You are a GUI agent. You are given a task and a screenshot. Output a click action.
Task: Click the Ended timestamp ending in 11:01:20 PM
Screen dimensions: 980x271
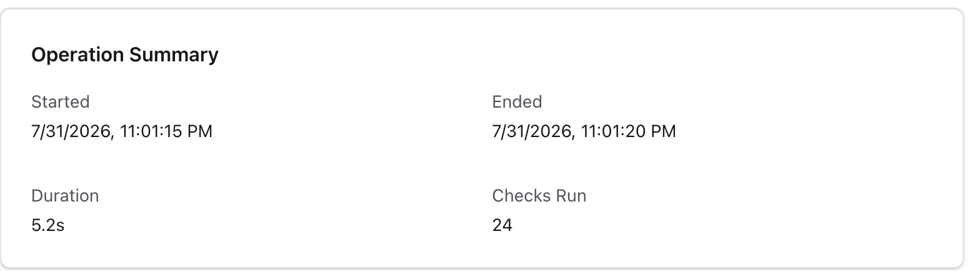[x=584, y=131]
